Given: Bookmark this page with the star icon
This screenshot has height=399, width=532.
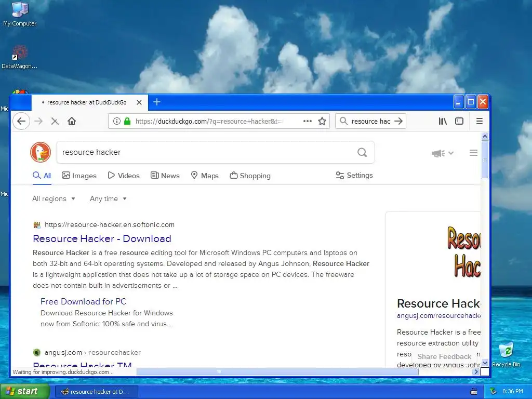Looking at the screenshot, I should pos(322,121).
